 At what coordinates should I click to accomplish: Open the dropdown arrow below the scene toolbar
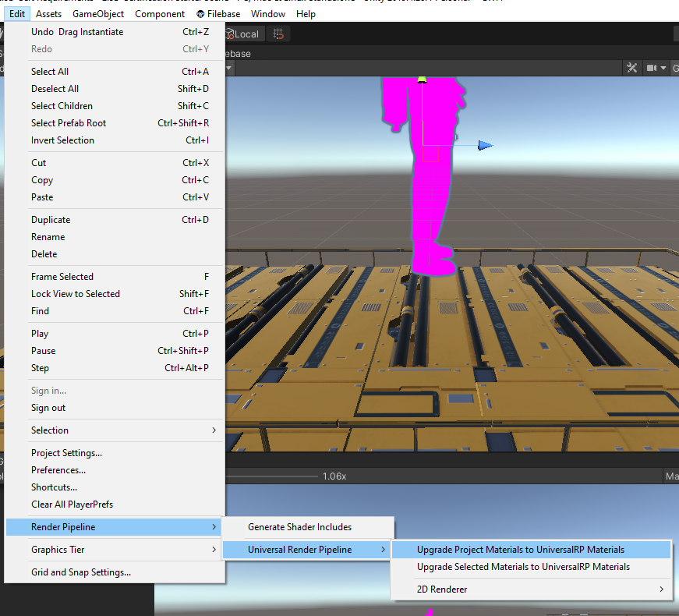click(x=228, y=68)
